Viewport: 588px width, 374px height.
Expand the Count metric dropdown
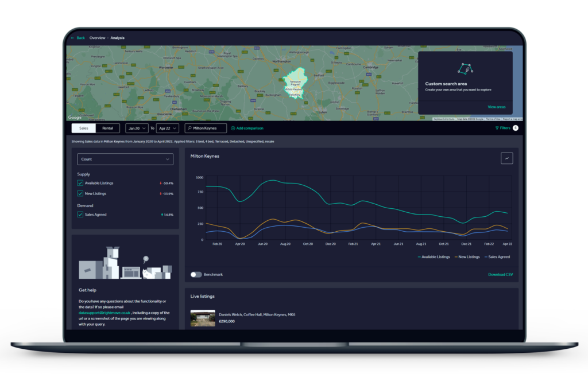125,159
